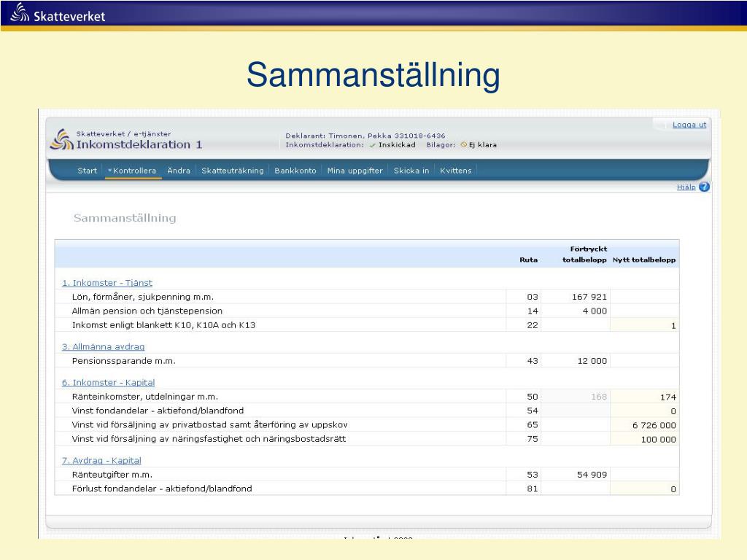Open the 6. Inkomster - Kapital section link
The image size is (747, 560).
tap(108, 382)
